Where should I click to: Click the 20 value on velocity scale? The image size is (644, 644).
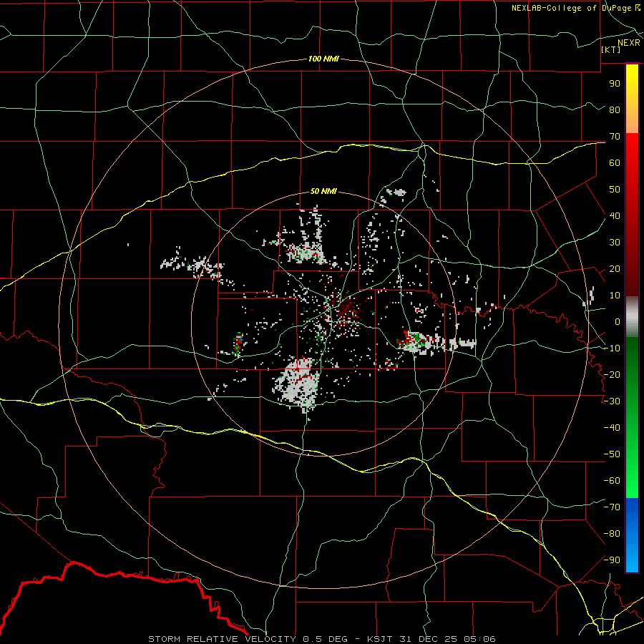coord(615,269)
